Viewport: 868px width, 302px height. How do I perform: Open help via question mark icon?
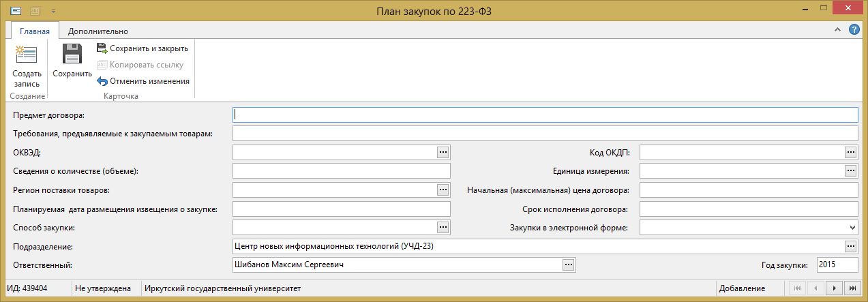[x=854, y=30]
